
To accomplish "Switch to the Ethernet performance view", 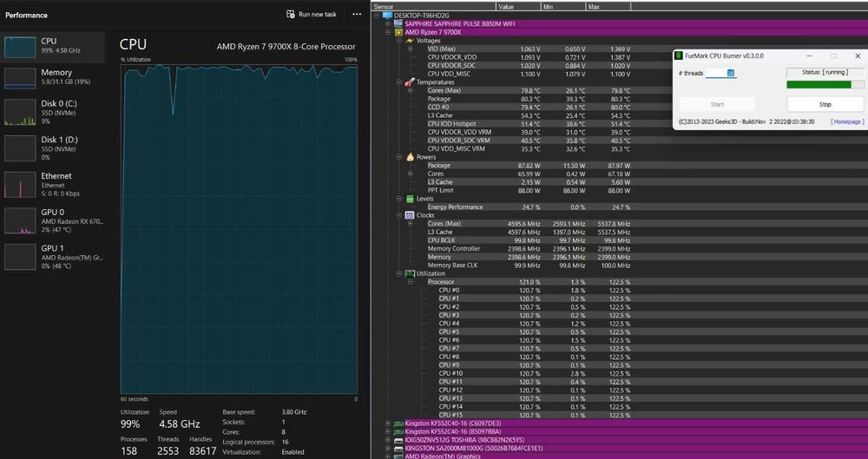I will (54, 184).
